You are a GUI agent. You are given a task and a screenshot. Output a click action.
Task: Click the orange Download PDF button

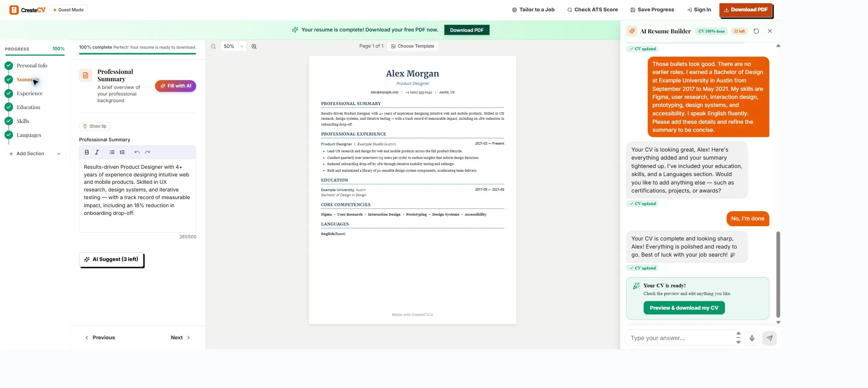coord(746,10)
